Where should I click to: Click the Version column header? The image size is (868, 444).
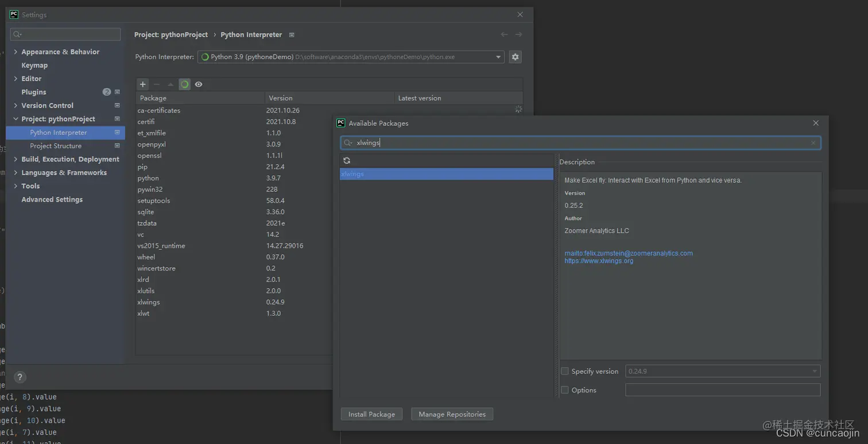click(x=330, y=98)
